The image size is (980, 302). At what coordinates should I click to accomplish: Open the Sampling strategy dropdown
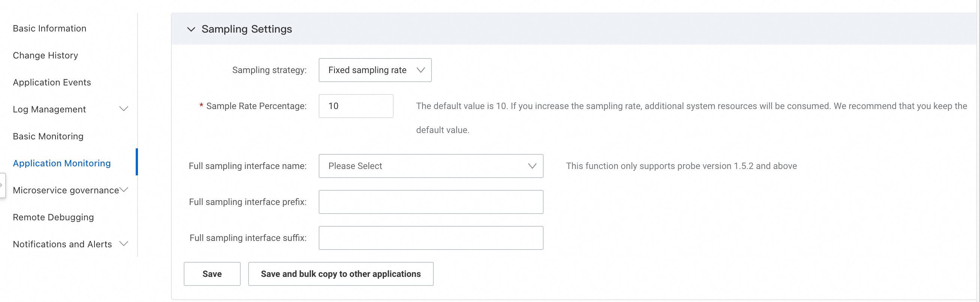click(x=375, y=70)
